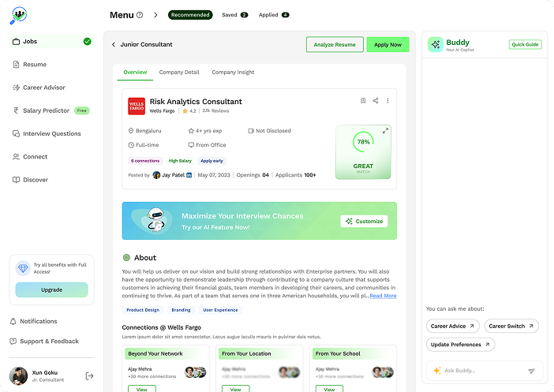The width and height of the screenshot is (554, 392).
Task: Click the breadcrumb chevron after Menu
Action: (155, 15)
